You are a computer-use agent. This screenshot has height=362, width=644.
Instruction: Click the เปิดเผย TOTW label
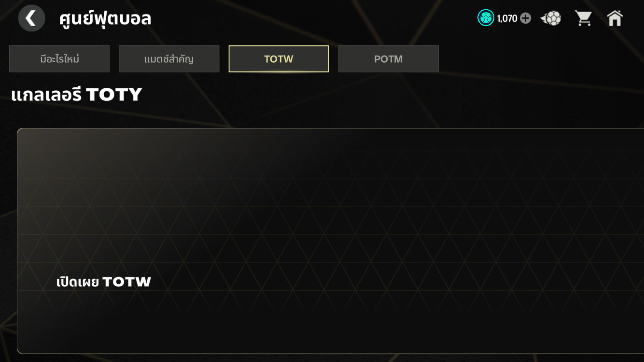coord(104,282)
